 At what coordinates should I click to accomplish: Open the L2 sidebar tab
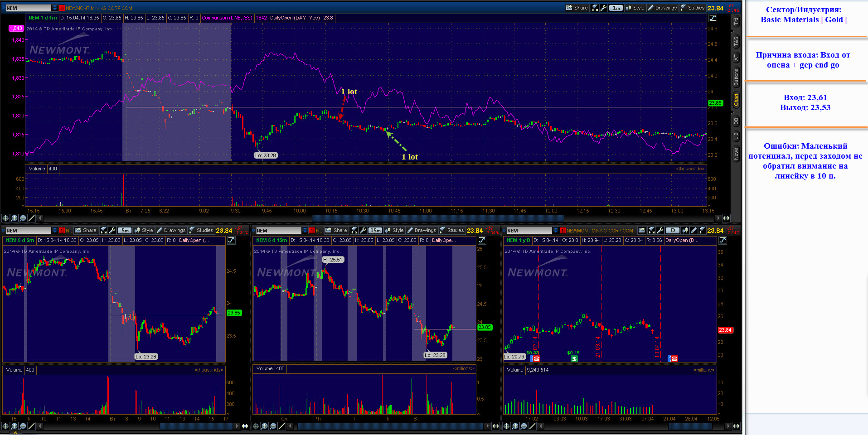[736, 135]
